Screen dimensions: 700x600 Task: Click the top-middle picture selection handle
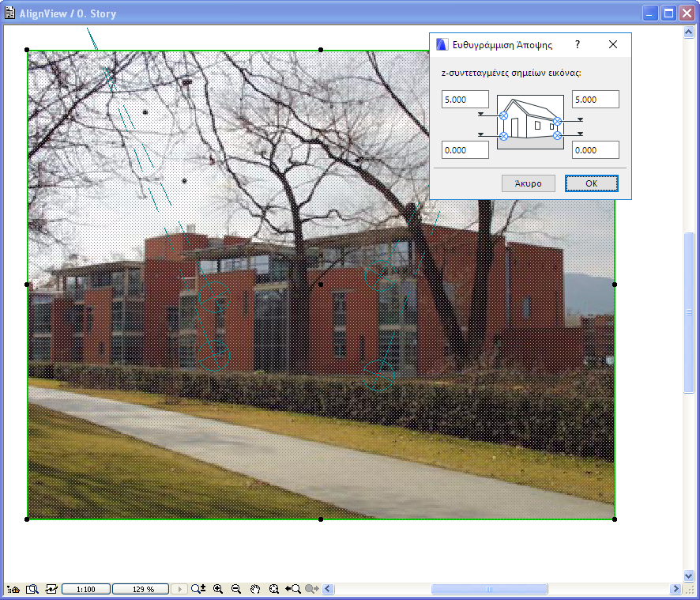pyautogui.click(x=321, y=50)
